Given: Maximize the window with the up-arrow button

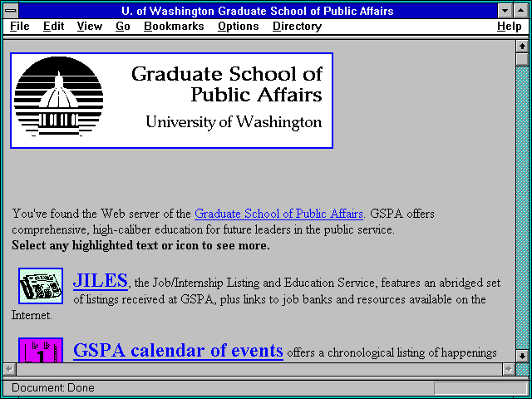Looking at the screenshot, I should pos(520,11).
